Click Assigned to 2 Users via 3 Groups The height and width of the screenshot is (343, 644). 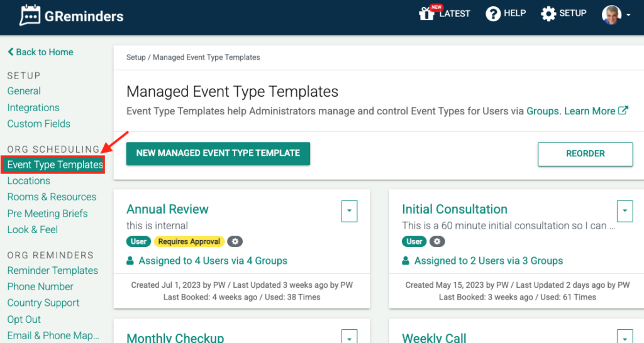(488, 261)
